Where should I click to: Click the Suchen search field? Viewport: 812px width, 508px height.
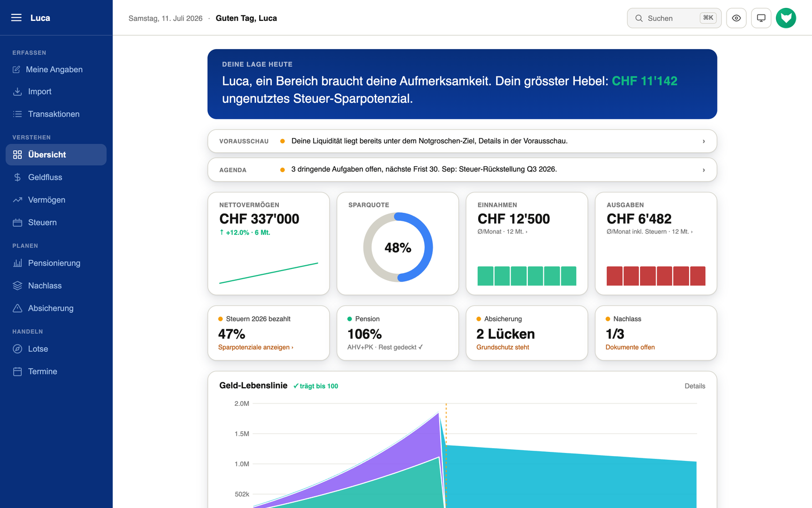point(674,18)
